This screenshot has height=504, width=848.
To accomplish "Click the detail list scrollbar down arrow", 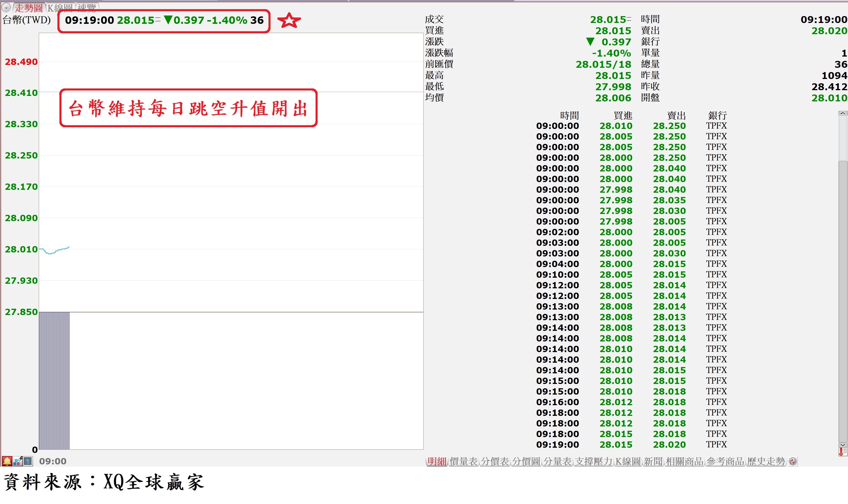I will click(843, 445).
